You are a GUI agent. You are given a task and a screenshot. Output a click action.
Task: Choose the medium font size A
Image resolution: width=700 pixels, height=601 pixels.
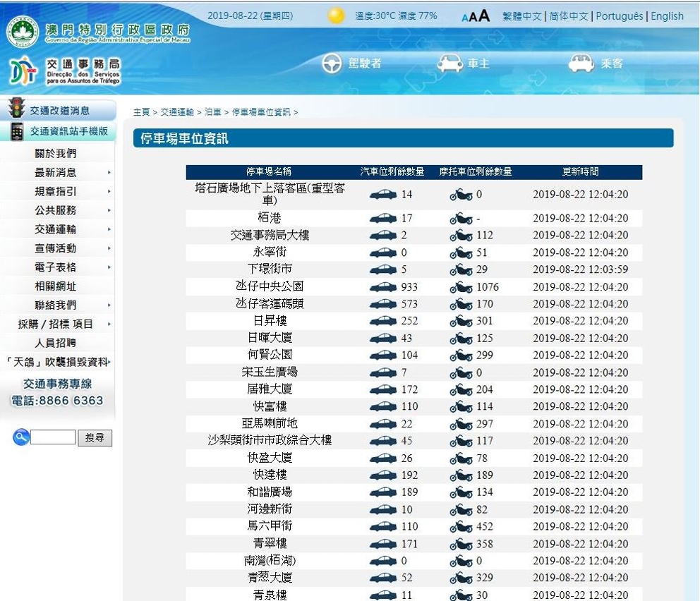tap(473, 17)
